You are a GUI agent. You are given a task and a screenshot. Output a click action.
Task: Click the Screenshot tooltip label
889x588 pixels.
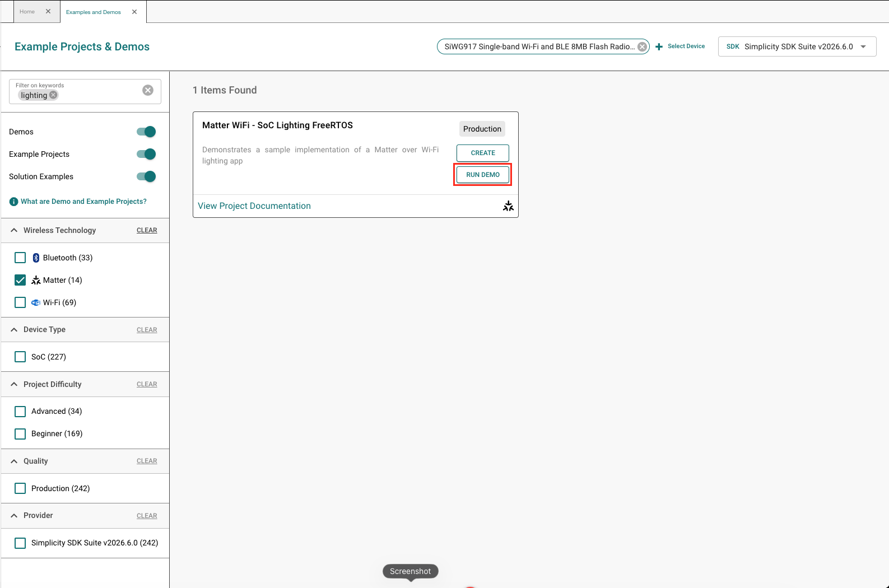411,571
